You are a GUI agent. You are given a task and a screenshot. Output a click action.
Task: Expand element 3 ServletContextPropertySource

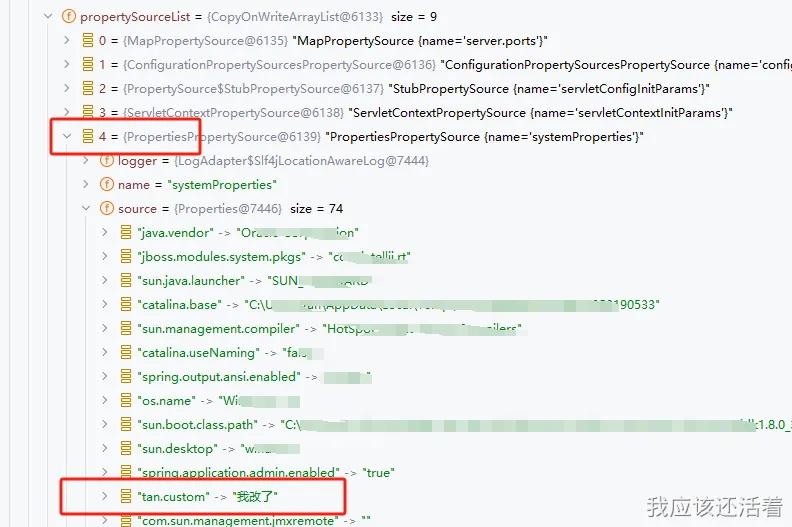pyautogui.click(x=67, y=113)
